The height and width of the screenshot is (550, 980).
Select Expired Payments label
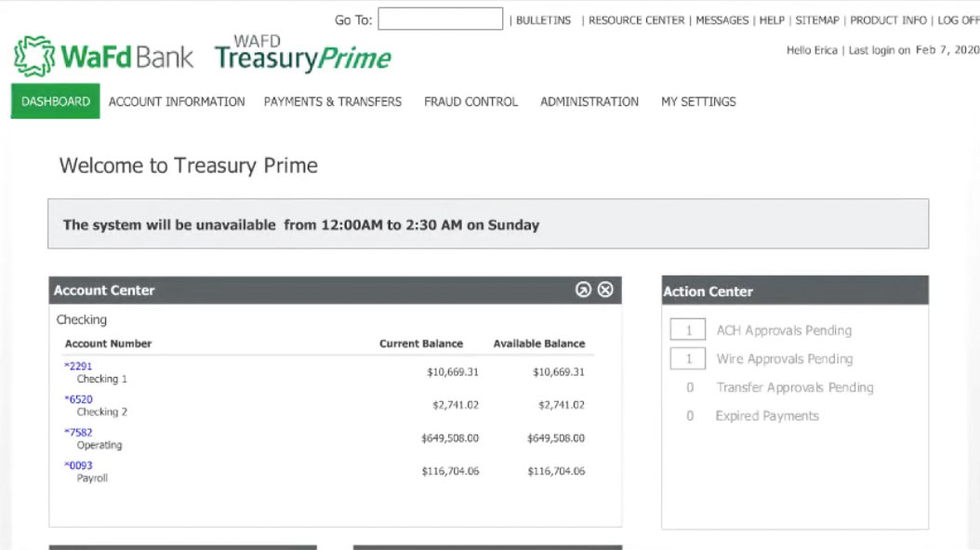coord(767,416)
